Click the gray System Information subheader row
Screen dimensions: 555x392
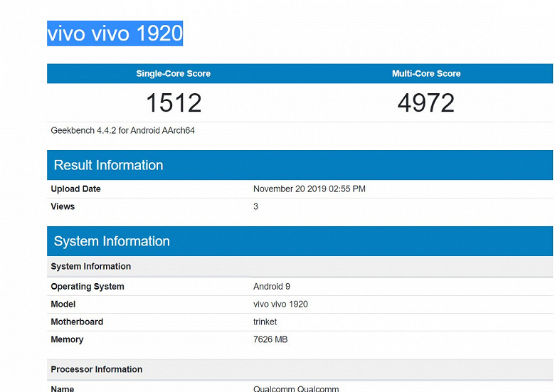(x=300, y=266)
